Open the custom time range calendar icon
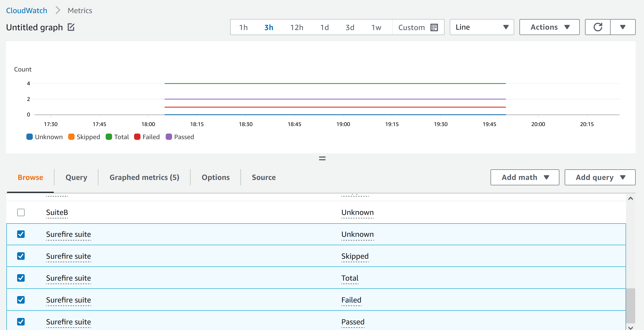The height and width of the screenshot is (330, 644). pos(434,27)
